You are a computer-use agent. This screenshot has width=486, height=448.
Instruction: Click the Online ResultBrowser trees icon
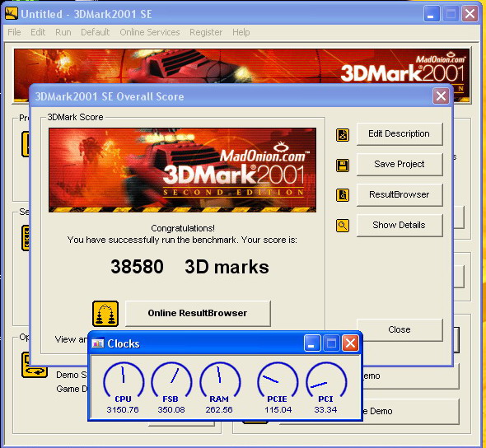pyautogui.click(x=105, y=314)
